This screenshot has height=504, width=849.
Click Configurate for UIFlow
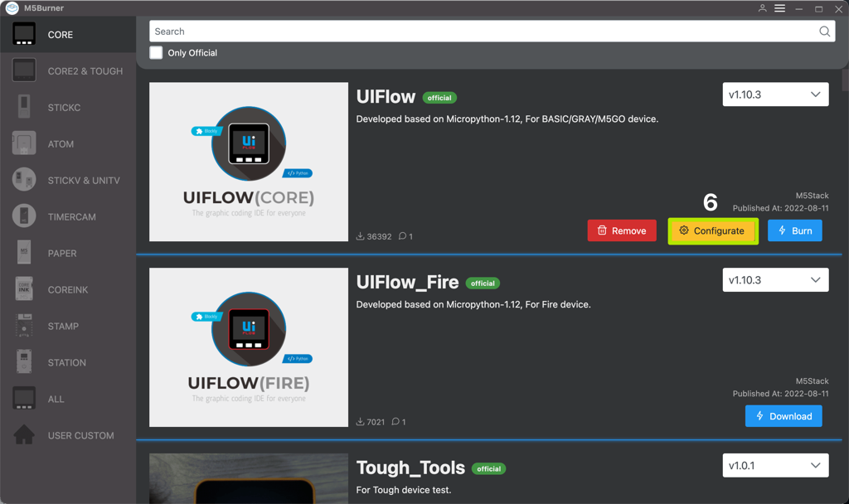tap(712, 230)
